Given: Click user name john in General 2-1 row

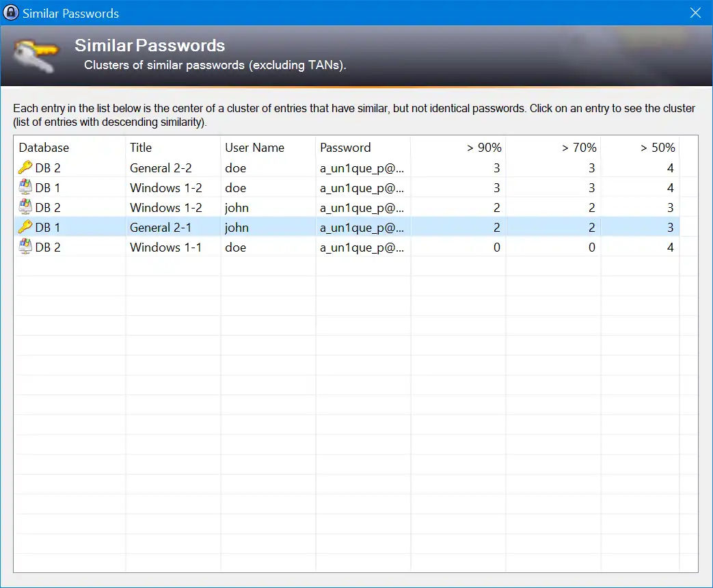Looking at the screenshot, I should tap(237, 228).
